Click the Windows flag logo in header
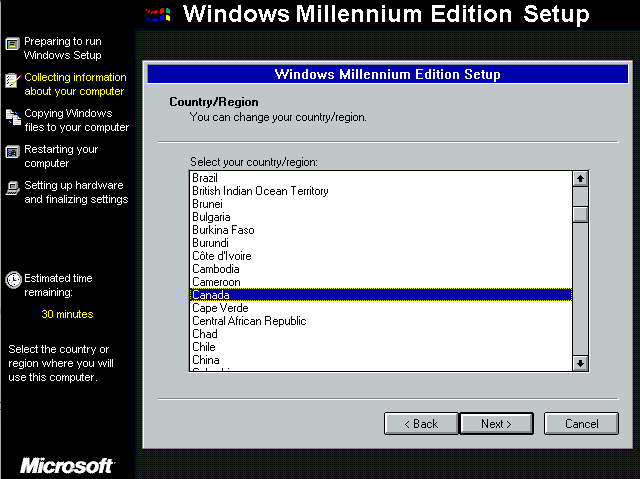Viewport: 640px width, 479px height. click(x=158, y=14)
